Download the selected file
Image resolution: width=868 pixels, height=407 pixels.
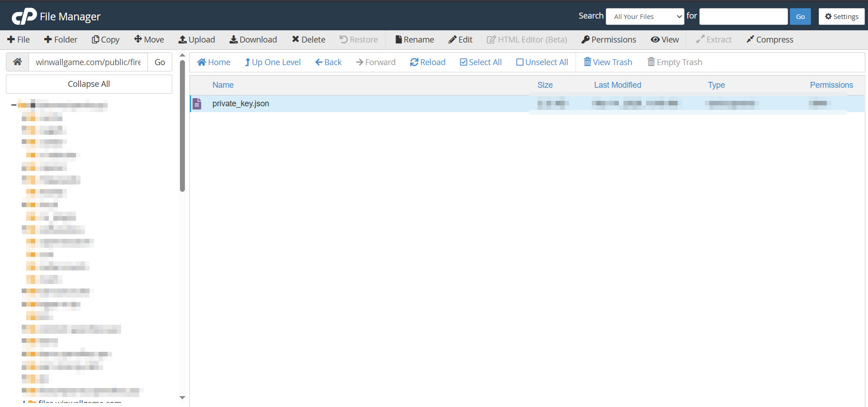(253, 39)
